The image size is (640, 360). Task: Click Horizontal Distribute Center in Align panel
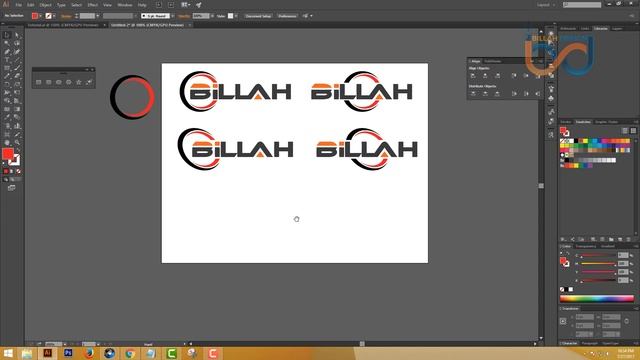(x=526, y=94)
